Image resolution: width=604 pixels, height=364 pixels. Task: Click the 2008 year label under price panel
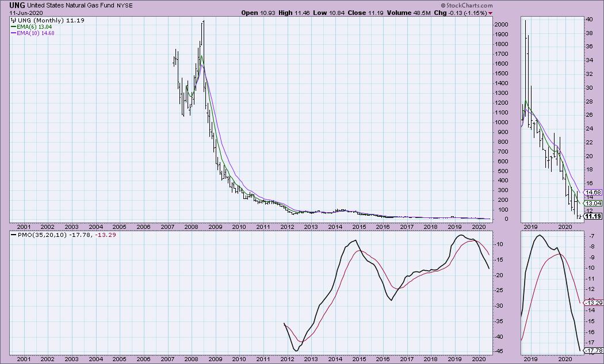(192, 227)
